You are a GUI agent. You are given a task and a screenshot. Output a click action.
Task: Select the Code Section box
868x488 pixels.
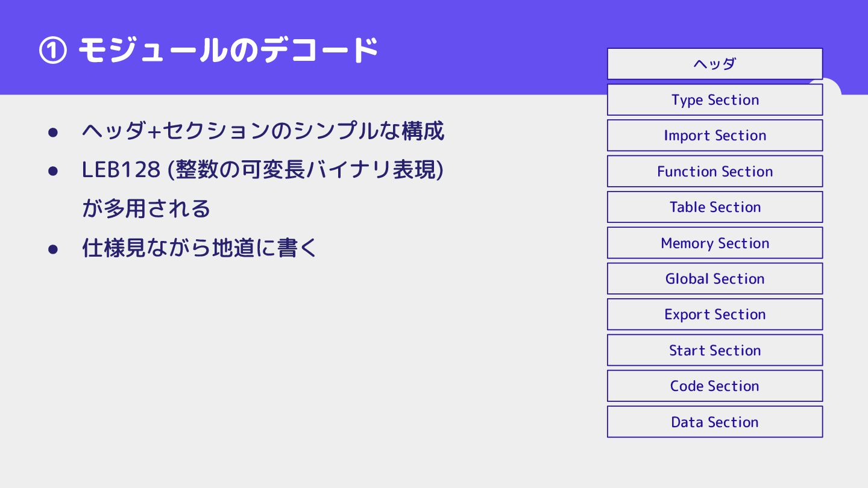click(715, 386)
